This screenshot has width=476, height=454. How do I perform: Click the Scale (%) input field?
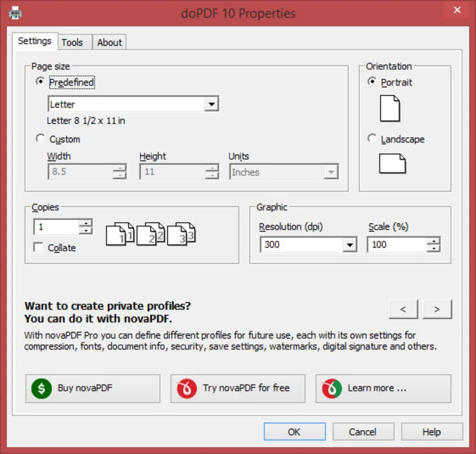pos(397,244)
